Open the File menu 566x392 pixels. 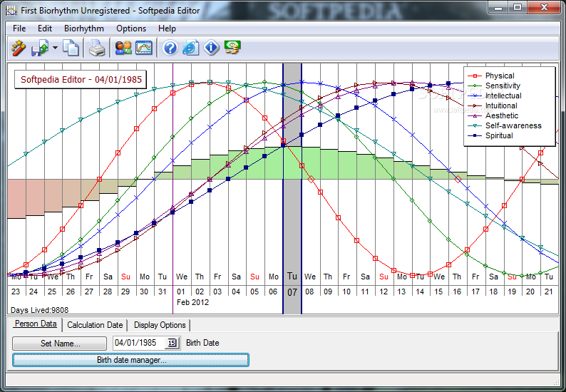19,29
